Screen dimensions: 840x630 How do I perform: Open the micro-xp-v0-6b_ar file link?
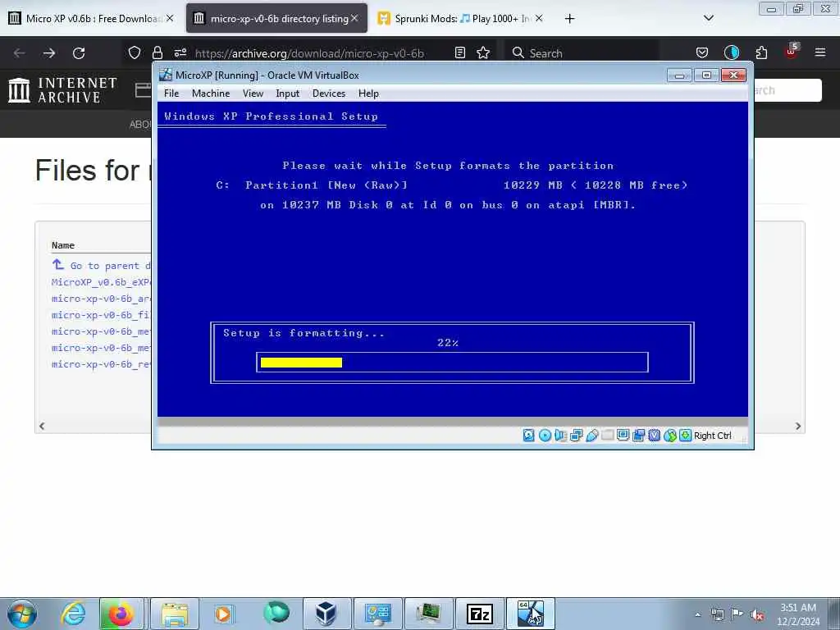101,299
